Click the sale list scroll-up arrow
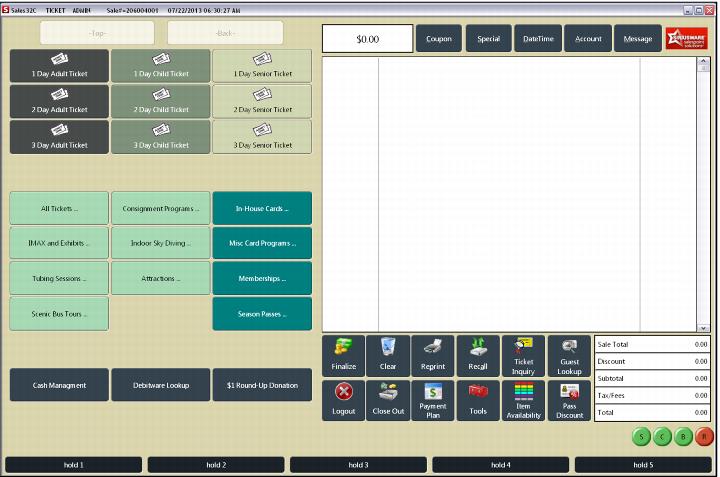Image resolution: width=720 pixels, height=477 pixels. point(703,61)
